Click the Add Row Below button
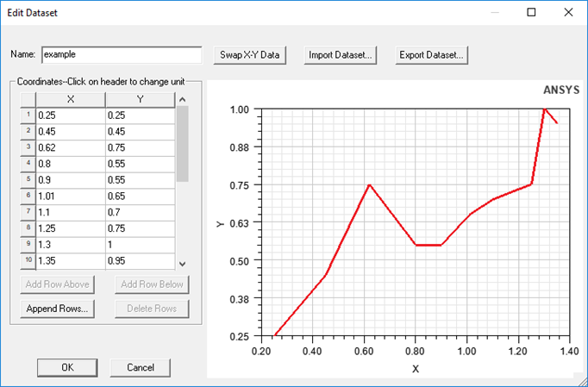 [x=152, y=284]
